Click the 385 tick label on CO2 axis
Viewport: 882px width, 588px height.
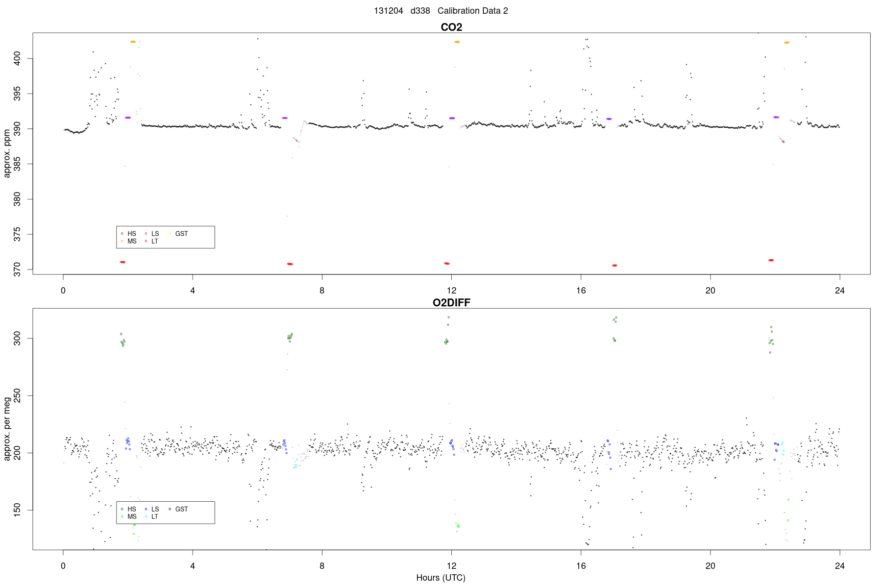tap(17, 164)
